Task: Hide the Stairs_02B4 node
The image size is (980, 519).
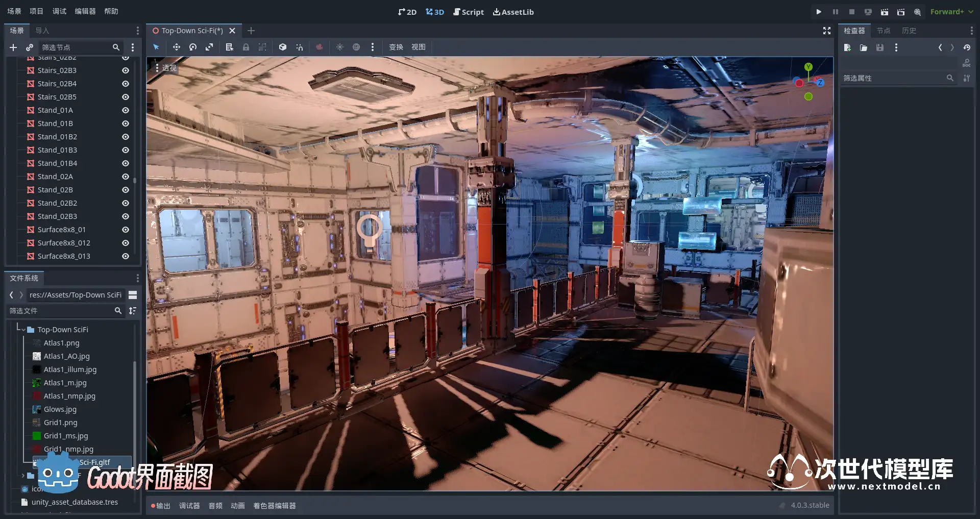Action: [125, 84]
